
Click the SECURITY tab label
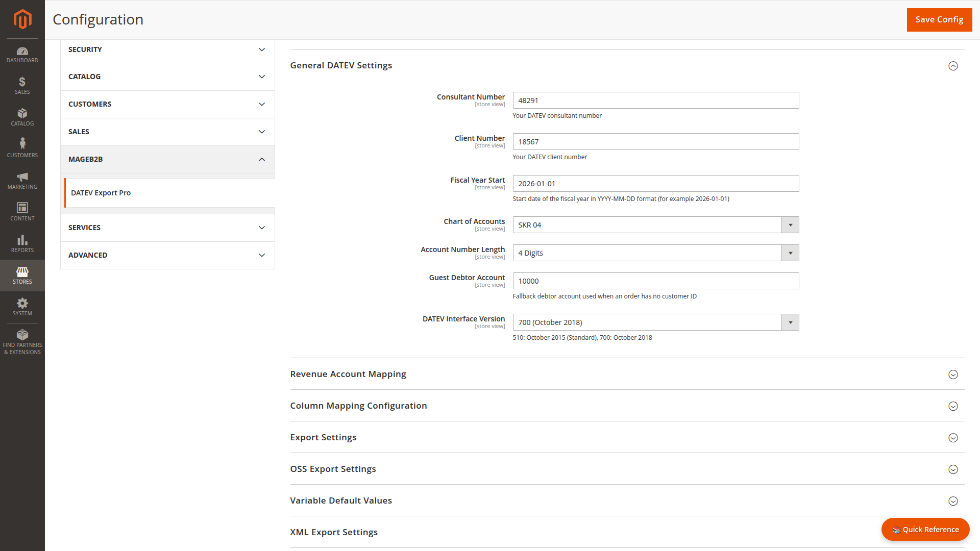pyautogui.click(x=85, y=49)
